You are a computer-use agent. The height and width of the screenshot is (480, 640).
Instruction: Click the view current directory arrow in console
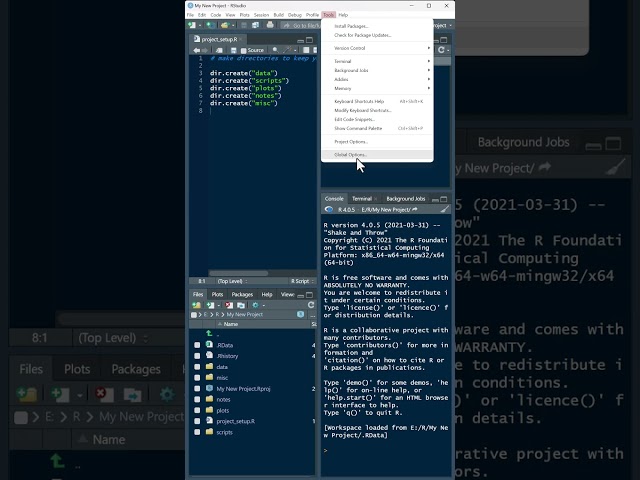coord(415,209)
